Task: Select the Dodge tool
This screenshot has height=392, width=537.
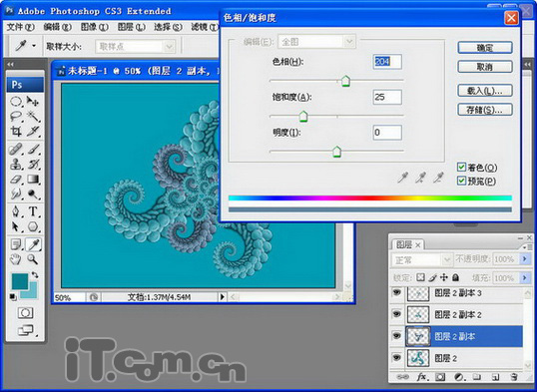Action: 33,195
